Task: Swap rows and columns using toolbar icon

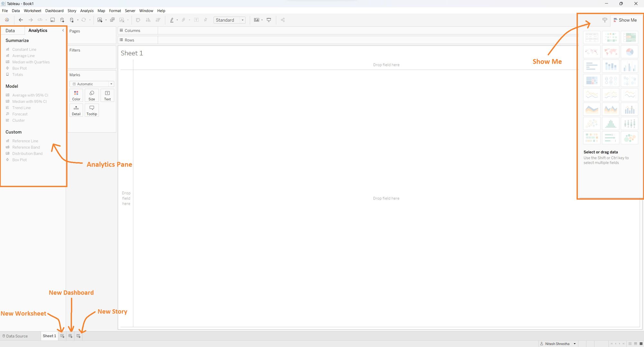Action: point(138,20)
